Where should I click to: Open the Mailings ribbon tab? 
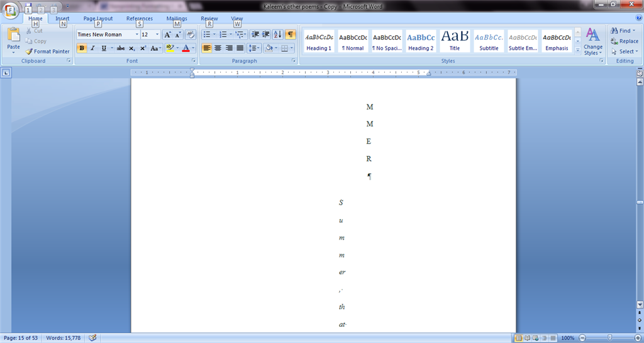tap(177, 18)
